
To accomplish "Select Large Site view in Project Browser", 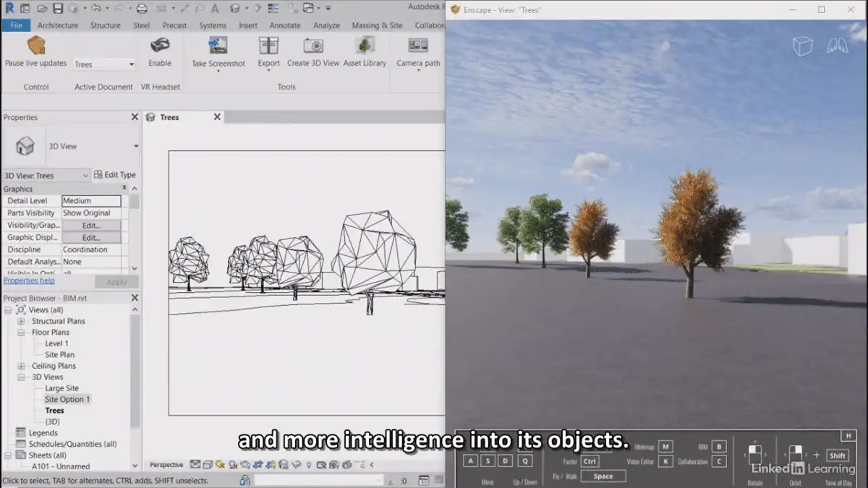I will tap(62, 388).
